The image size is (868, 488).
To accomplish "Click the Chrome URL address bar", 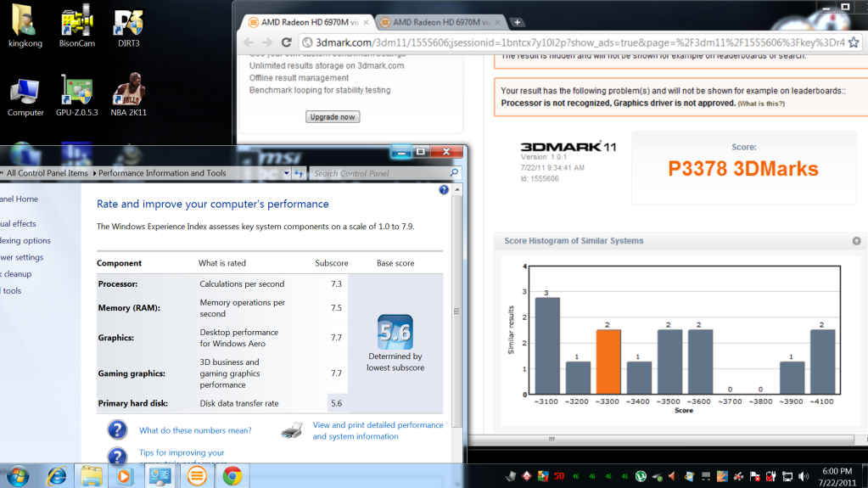I will 579,42.
